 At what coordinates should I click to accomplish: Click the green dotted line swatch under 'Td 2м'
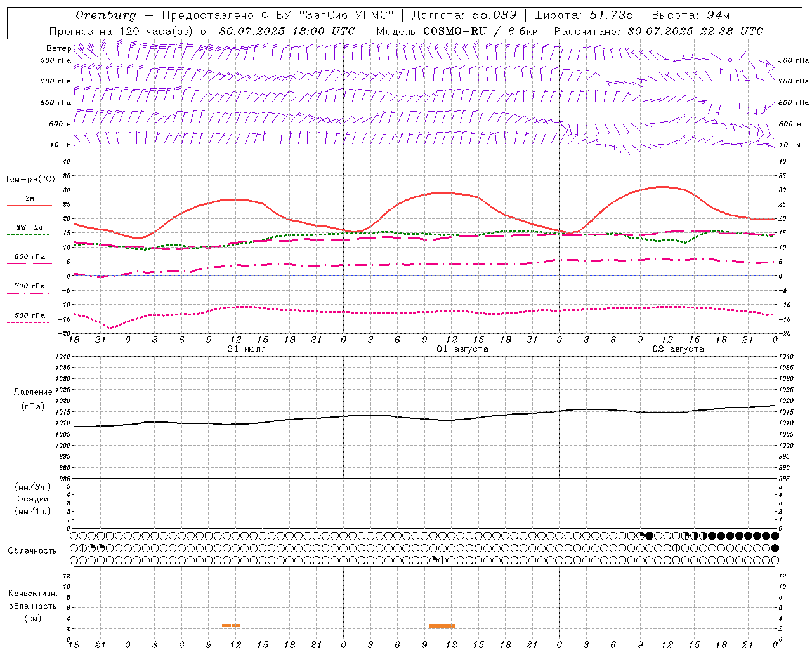(29, 235)
